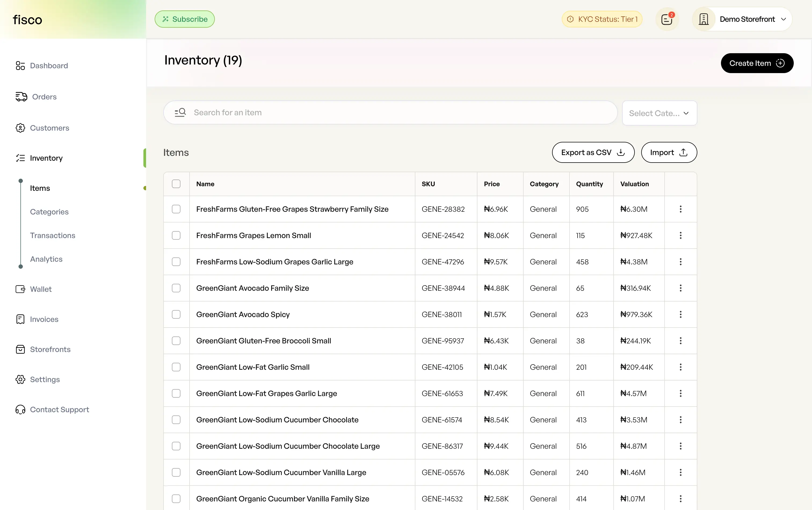
Task: Click the Create Item button
Action: 757,63
